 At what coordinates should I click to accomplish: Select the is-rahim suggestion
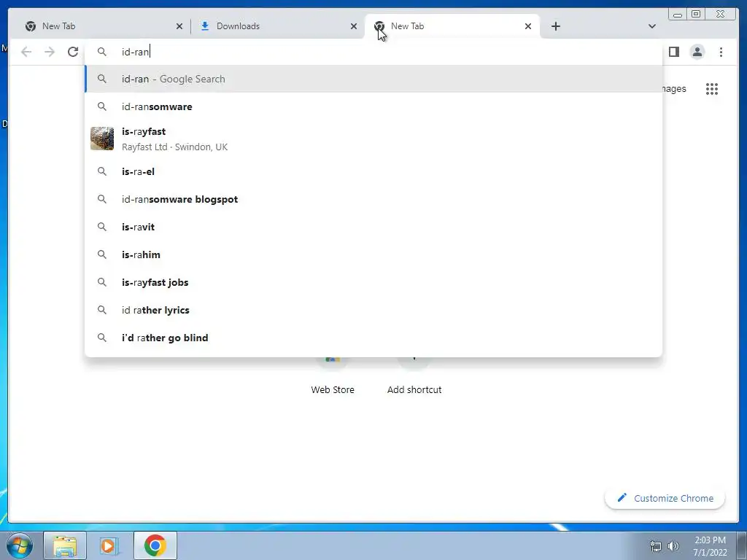(373, 254)
